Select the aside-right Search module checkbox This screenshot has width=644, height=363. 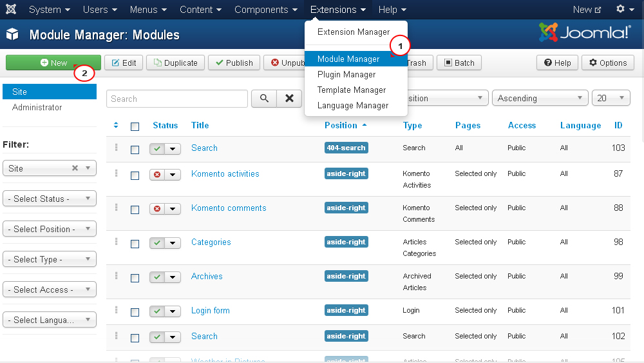coord(135,338)
